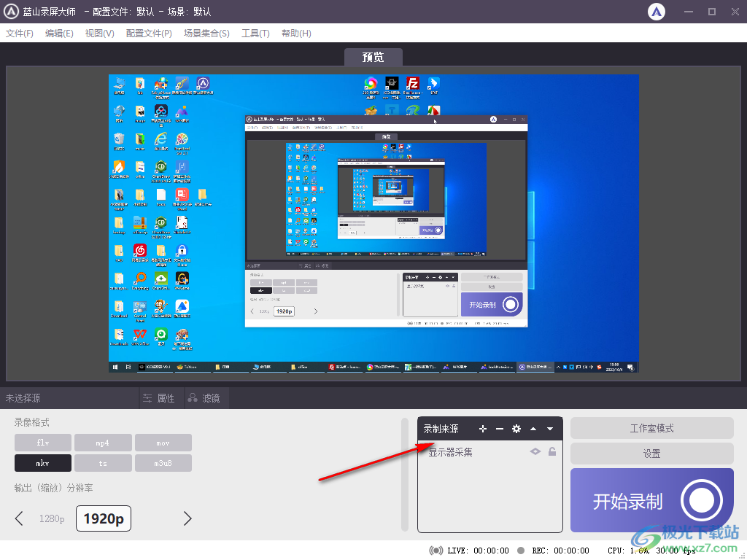
Task: Select 1280p resolution option
Action: pyautogui.click(x=52, y=518)
